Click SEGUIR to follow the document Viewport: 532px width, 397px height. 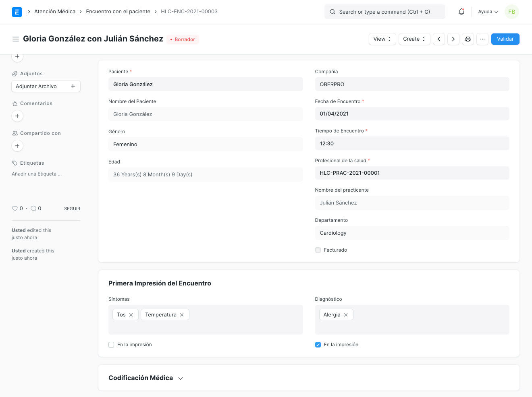72,209
